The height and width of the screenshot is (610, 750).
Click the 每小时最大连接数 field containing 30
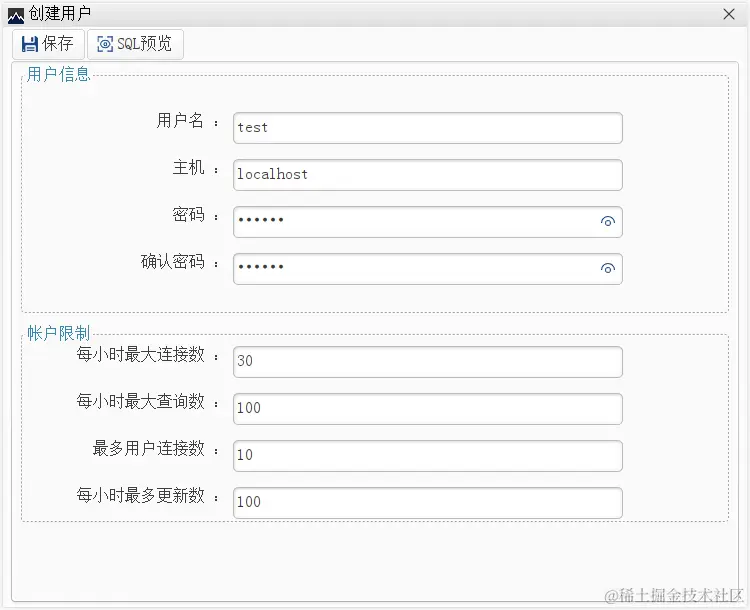pos(428,362)
